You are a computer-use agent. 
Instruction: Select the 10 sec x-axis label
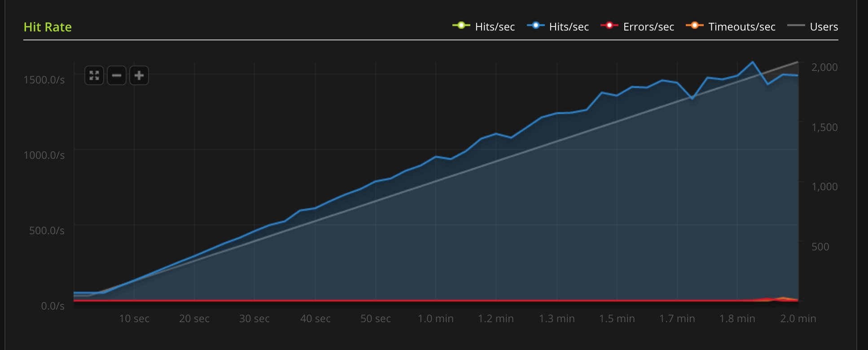point(134,319)
